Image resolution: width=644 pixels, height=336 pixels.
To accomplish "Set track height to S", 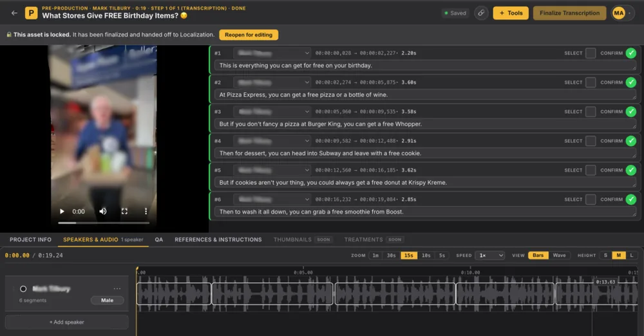I will (x=605, y=256).
